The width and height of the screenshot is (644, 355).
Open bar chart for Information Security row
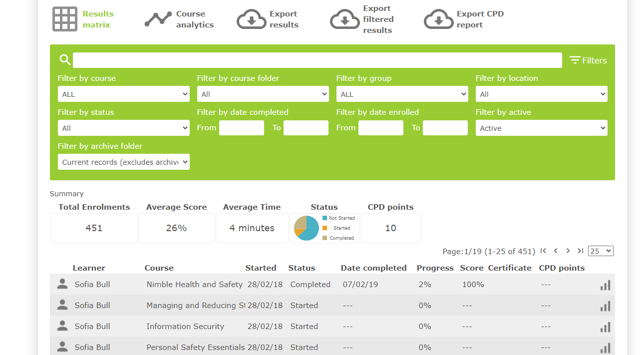click(605, 327)
